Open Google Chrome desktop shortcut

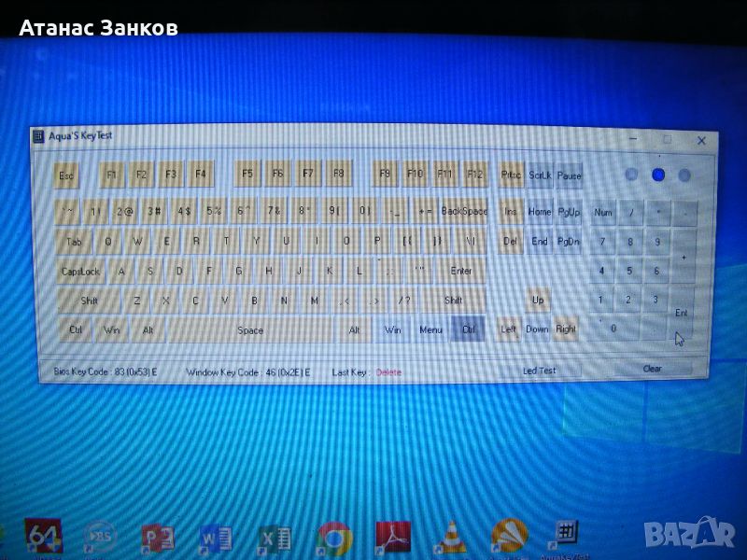click(x=334, y=539)
